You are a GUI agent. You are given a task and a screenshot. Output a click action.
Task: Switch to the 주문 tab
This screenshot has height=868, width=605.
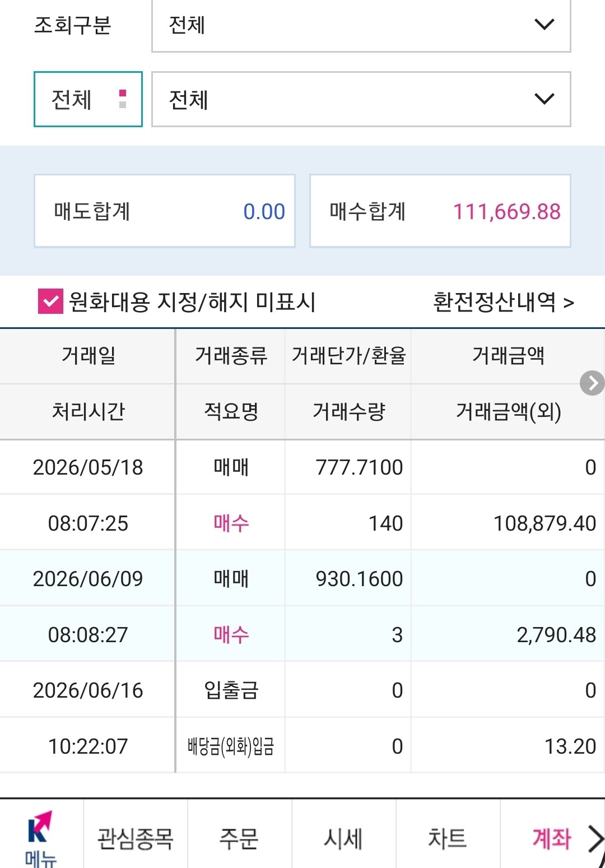click(239, 838)
